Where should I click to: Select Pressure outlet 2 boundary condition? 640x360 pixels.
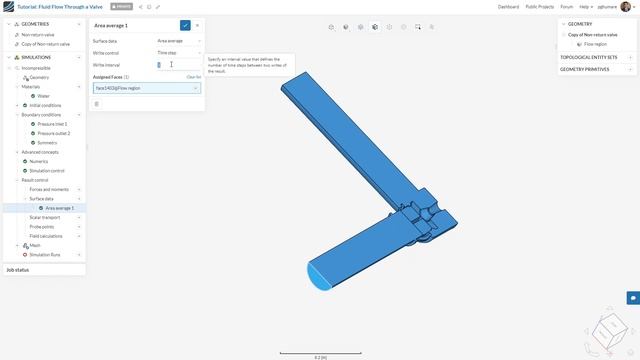pyautogui.click(x=53, y=133)
